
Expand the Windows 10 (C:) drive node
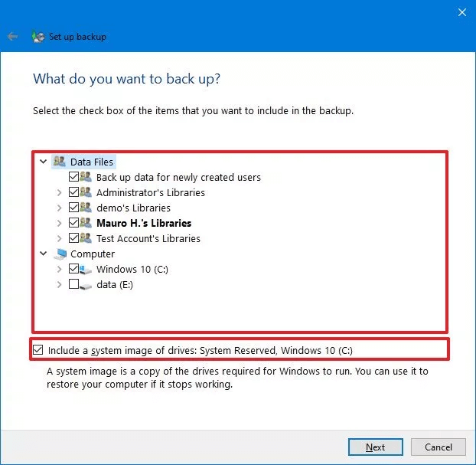point(59,270)
